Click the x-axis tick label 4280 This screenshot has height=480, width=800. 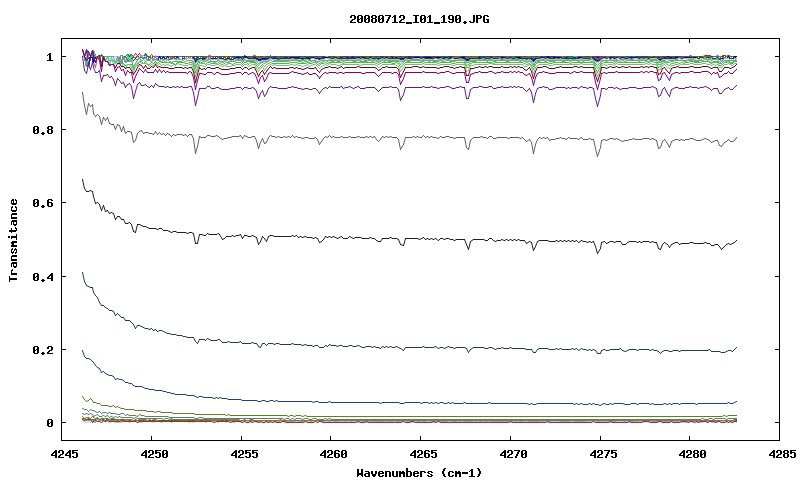tap(690, 454)
